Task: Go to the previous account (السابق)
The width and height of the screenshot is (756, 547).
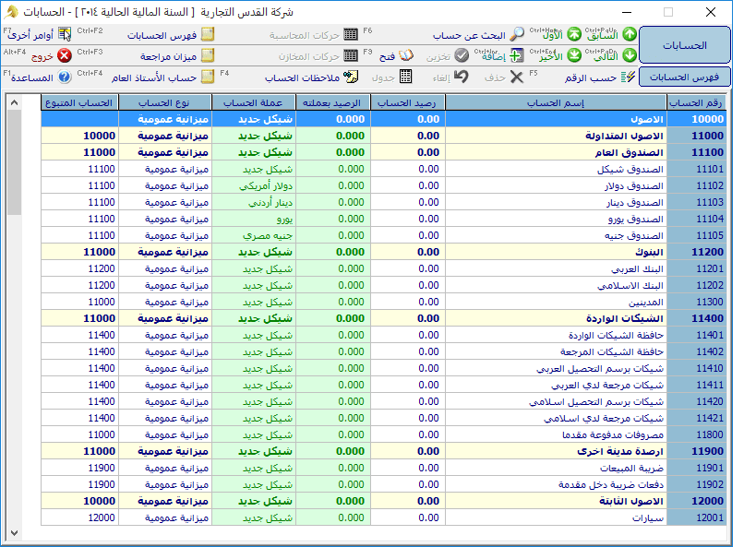Action: (x=629, y=34)
